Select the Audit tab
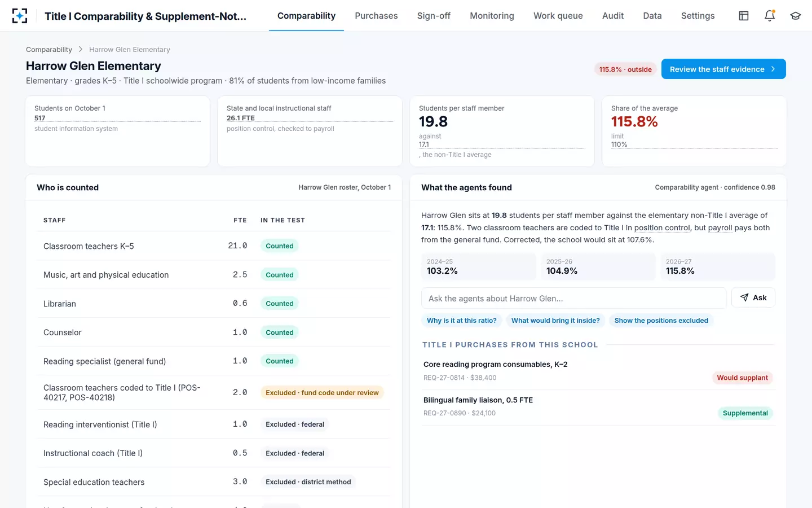The height and width of the screenshot is (508, 812). 613,16
